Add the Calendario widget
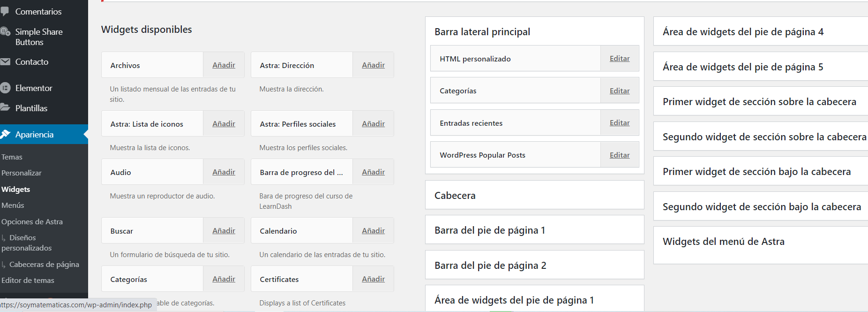 click(373, 230)
